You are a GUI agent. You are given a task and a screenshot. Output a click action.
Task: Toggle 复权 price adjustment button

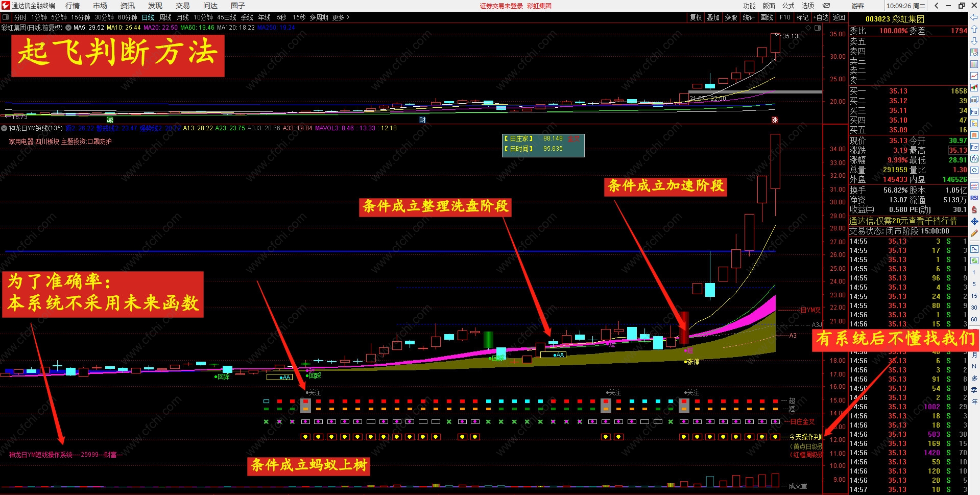pyautogui.click(x=696, y=17)
